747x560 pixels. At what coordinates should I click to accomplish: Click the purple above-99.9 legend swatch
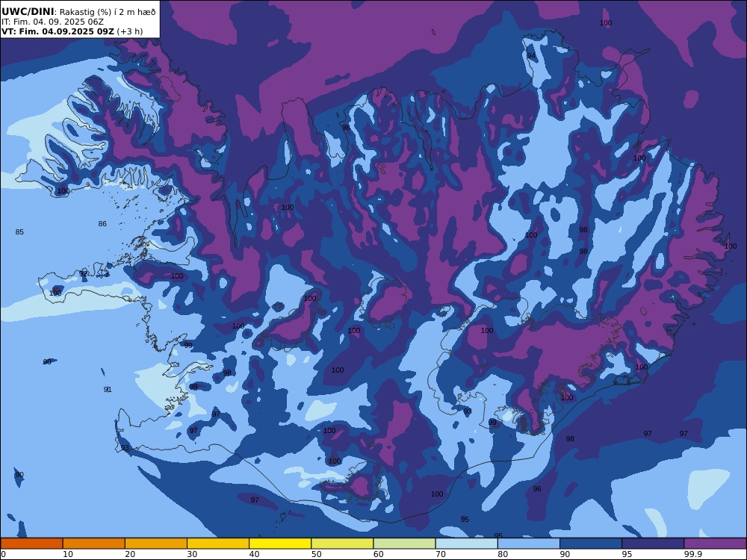[715, 544]
